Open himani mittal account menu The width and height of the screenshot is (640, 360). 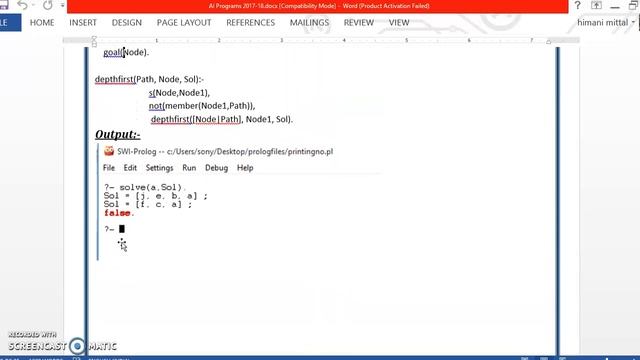pos(606,22)
